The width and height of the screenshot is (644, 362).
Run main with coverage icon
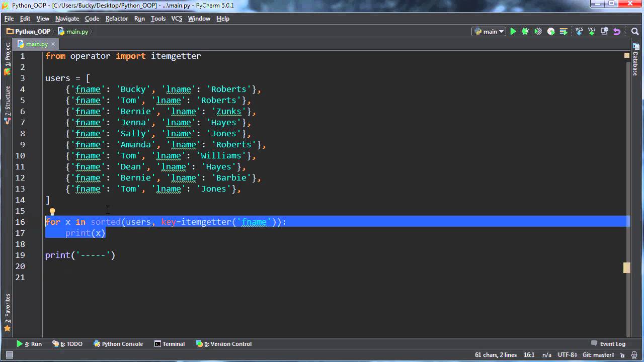(538, 31)
